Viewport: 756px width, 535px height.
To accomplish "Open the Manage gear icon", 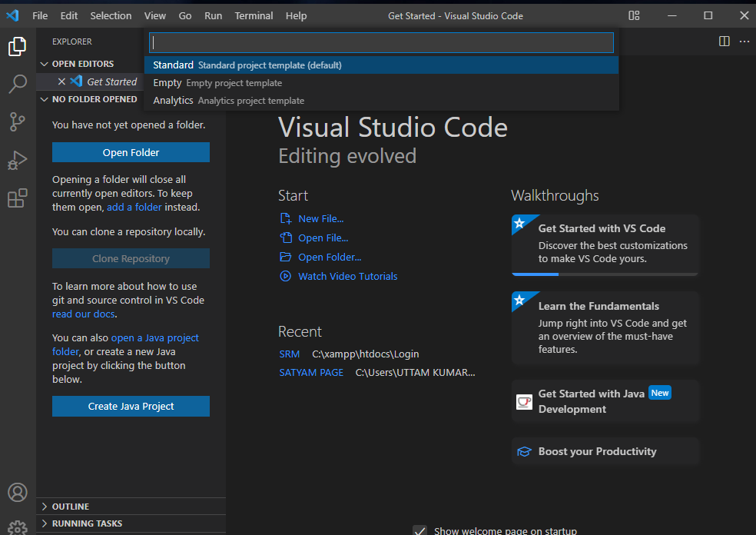I will point(18,528).
